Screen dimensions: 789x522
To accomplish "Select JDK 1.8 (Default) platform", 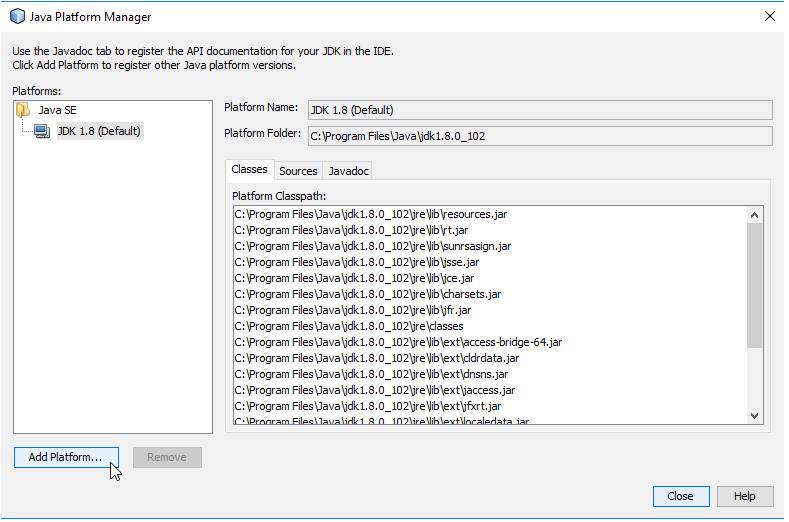I will 99,131.
